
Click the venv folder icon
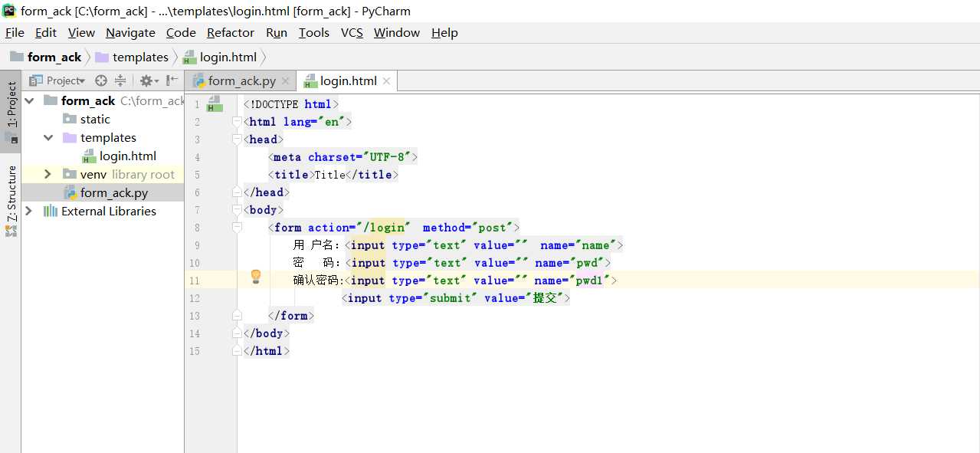pos(69,174)
